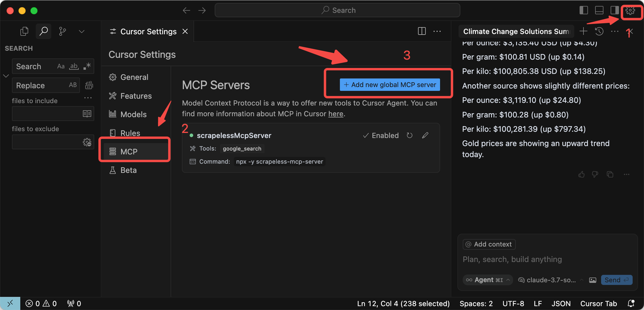Edit the scrapelessMcpServer configuration
The width and height of the screenshot is (644, 310).
tap(425, 135)
